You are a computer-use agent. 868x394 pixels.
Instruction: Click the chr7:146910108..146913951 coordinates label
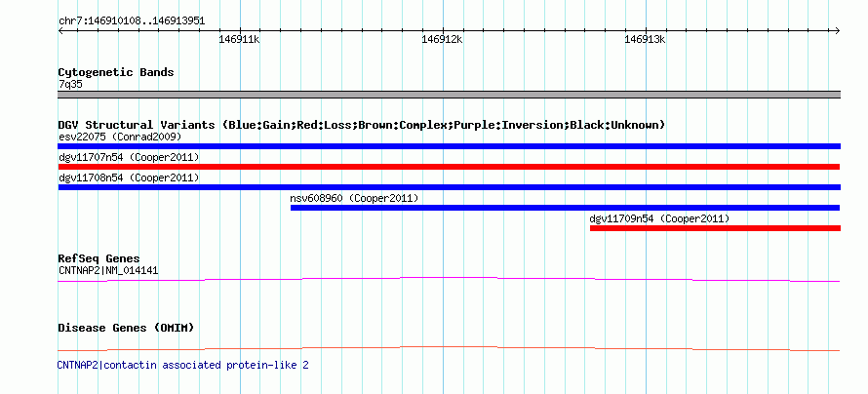(132, 21)
